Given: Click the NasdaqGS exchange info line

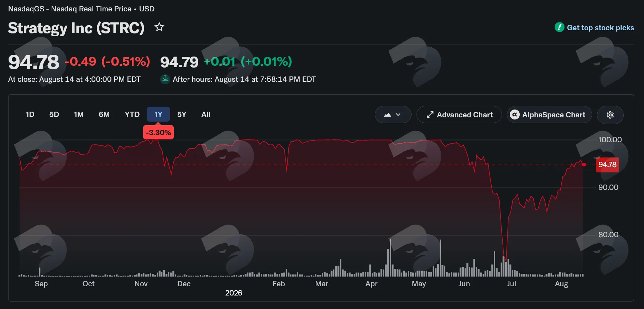Looking at the screenshot, I should (81, 9).
